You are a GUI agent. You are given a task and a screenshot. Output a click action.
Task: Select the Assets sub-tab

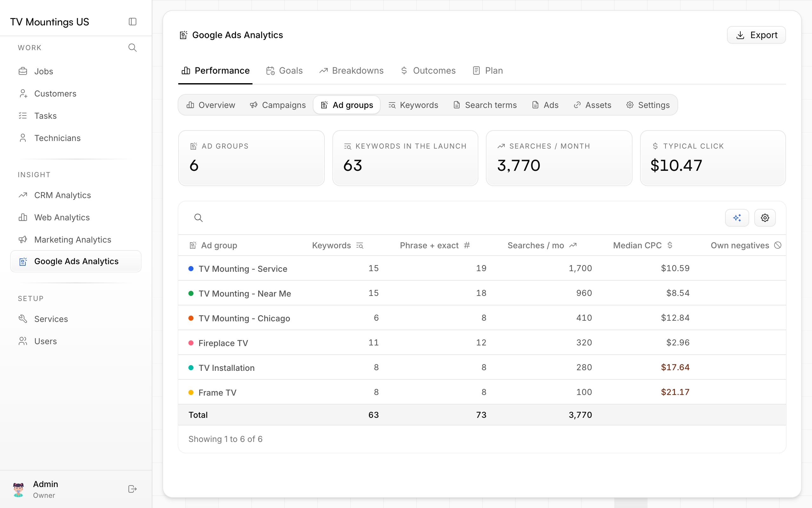593,105
